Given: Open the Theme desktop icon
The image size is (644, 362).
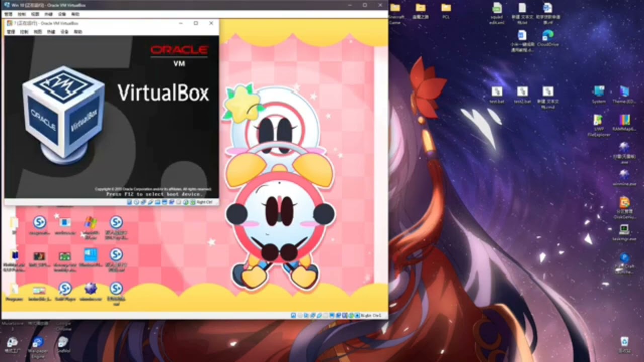Looking at the screenshot, I should click(x=624, y=95).
